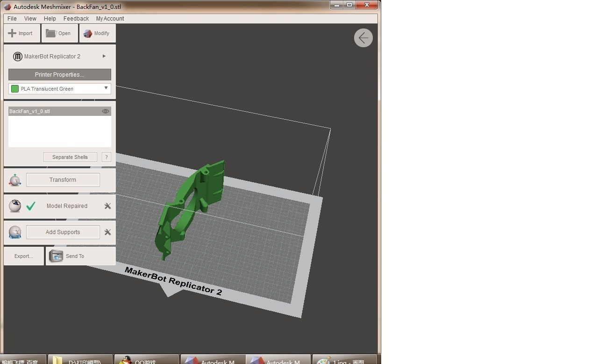Open Printer Properties

click(x=59, y=75)
